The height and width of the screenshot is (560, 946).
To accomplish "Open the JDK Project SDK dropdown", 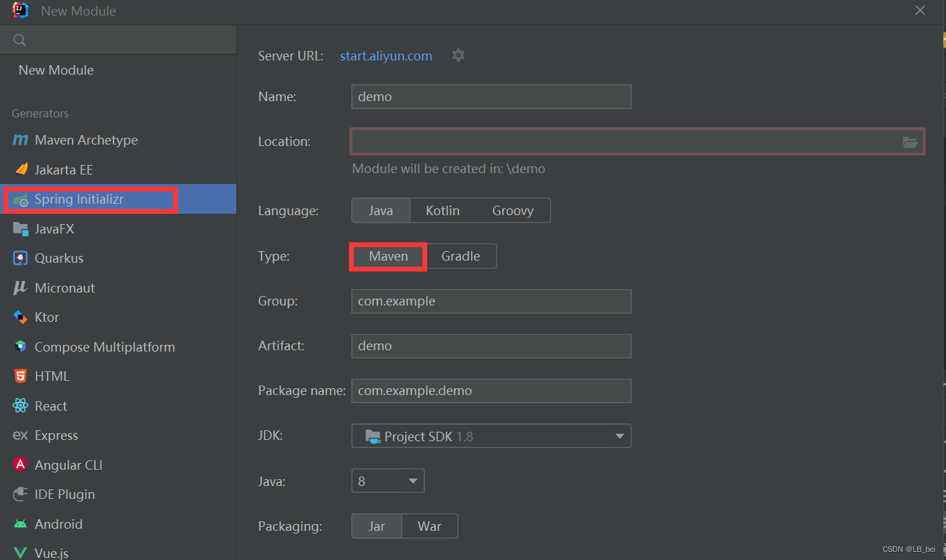I will [x=491, y=436].
